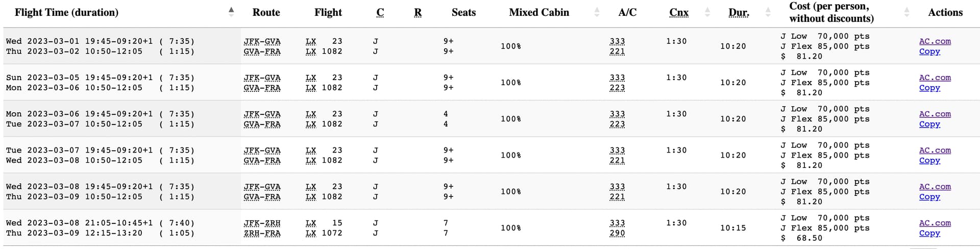980x249 pixels.
Task: Click the JFK-ZRH route link
Action: pos(262,223)
